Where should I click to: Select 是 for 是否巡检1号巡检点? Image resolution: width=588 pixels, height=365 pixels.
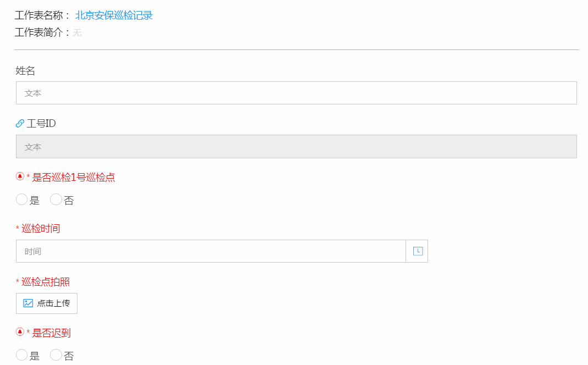click(22, 200)
